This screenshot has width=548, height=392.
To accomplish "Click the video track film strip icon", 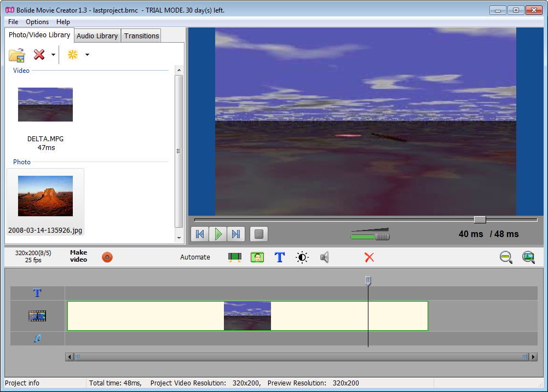I will [37, 316].
